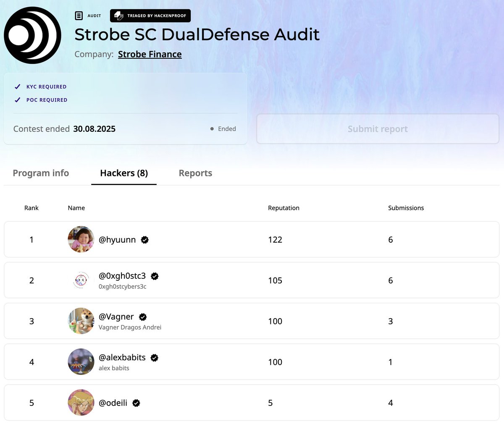Screen dimensions: 504x424
Task: Click the verified badge beside @hyuunn
Action: click(x=145, y=240)
